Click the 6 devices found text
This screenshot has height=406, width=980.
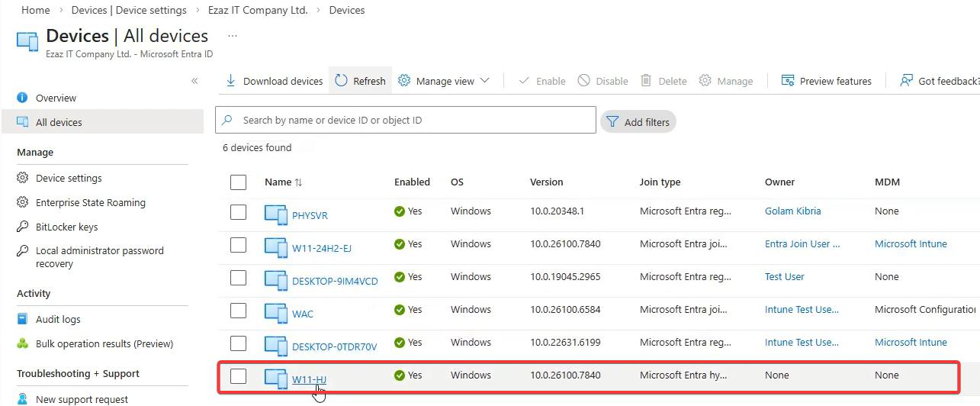coord(257,147)
